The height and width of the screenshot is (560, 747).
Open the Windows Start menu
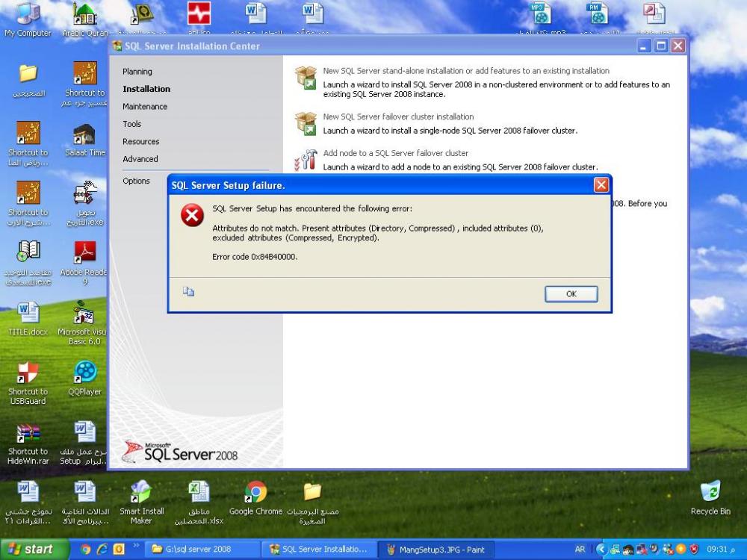click(x=34, y=549)
